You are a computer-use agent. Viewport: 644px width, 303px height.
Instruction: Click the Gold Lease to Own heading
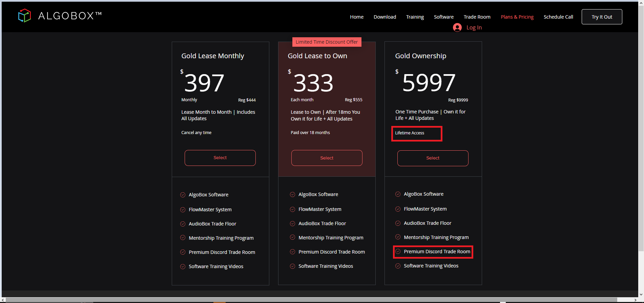[x=317, y=56]
